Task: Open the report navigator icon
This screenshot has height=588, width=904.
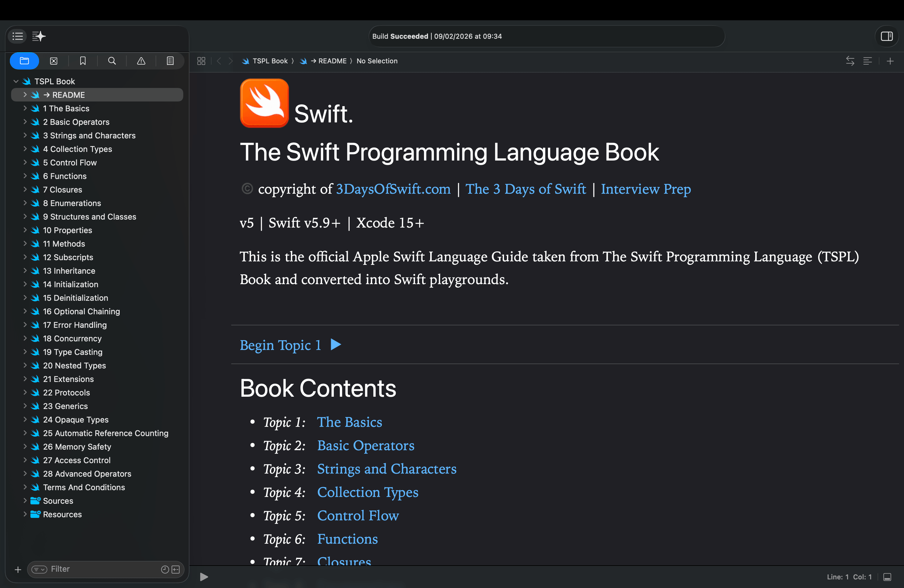Action: pos(170,61)
